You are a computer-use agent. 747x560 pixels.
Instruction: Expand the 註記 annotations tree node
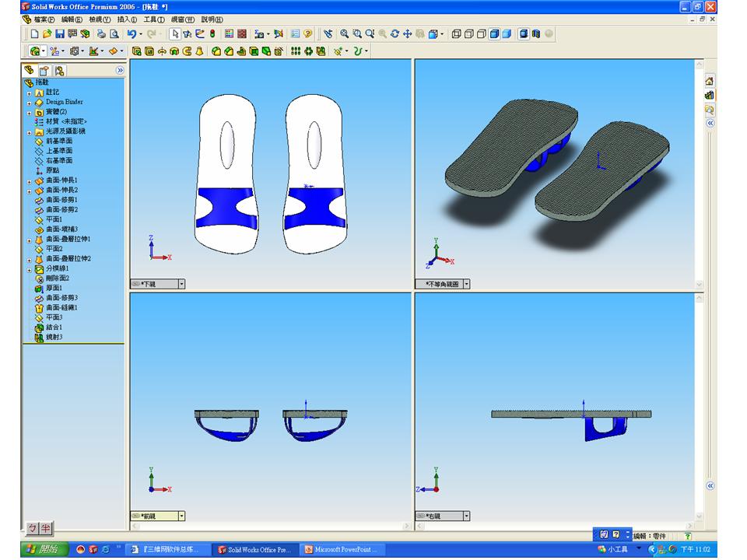coord(29,93)
